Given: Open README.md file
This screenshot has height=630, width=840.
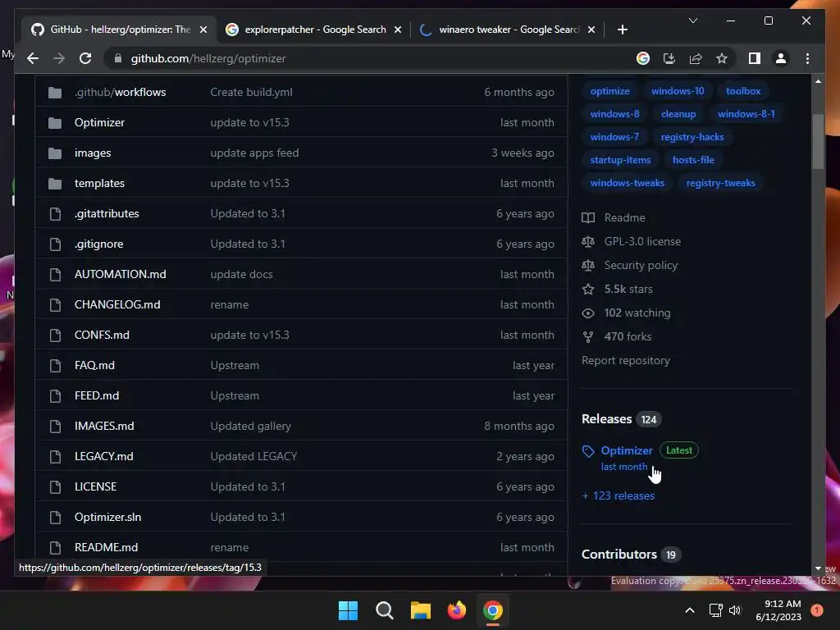Looking at the screenshot, I should coord(106,547).
